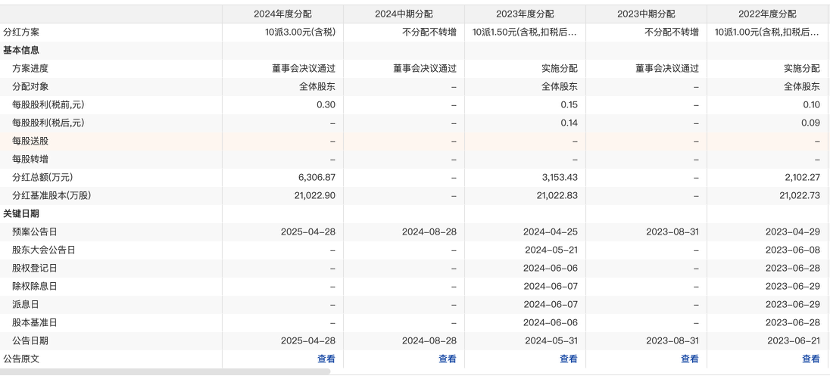Open 查看 link for 2024年度分配
830x380 pixels.
click(x=326, y=359)
